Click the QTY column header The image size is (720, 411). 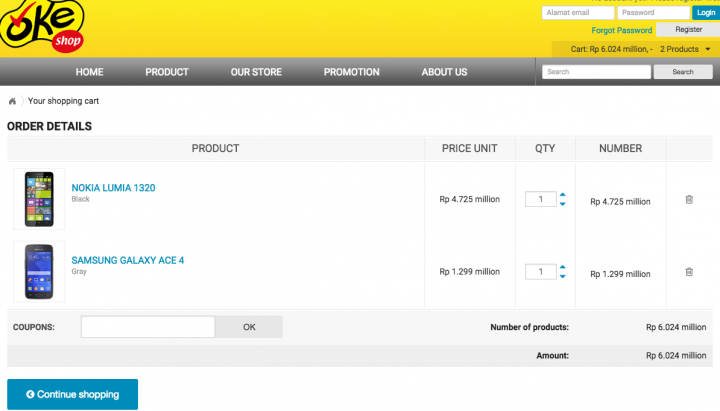pos(545,148)
